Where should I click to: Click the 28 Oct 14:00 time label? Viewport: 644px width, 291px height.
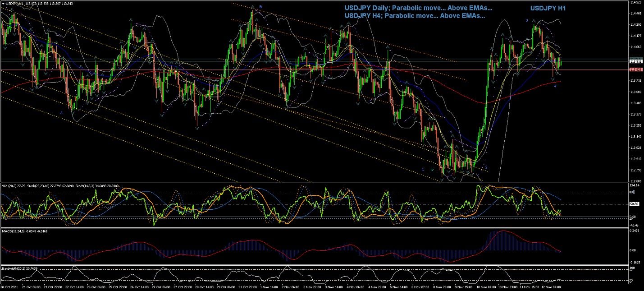click(x=205, y=286)
